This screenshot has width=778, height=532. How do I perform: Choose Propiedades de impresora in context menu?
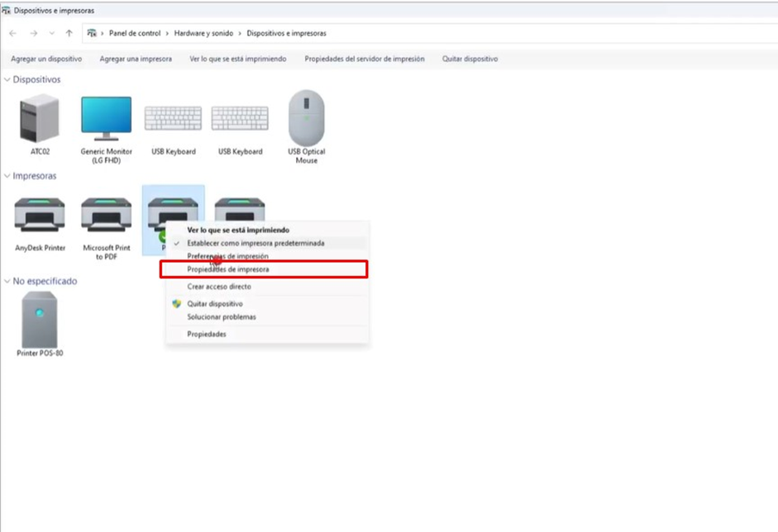click(x=228, y=269)
